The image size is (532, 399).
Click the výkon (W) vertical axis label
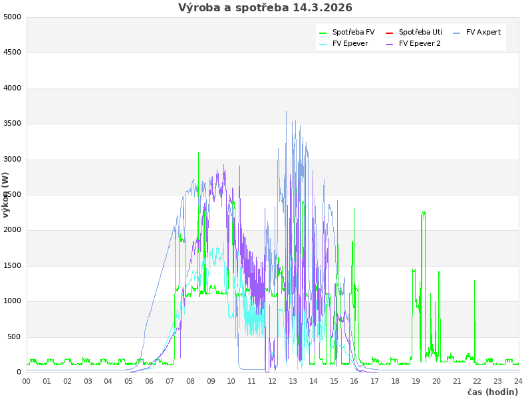tap(6, 194)
